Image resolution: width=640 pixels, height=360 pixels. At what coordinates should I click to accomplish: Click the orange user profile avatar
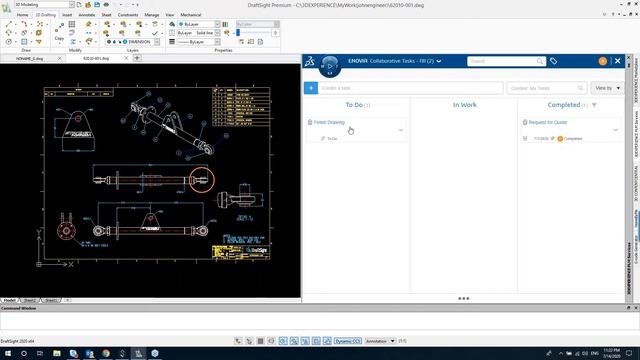tap(602, 61)
